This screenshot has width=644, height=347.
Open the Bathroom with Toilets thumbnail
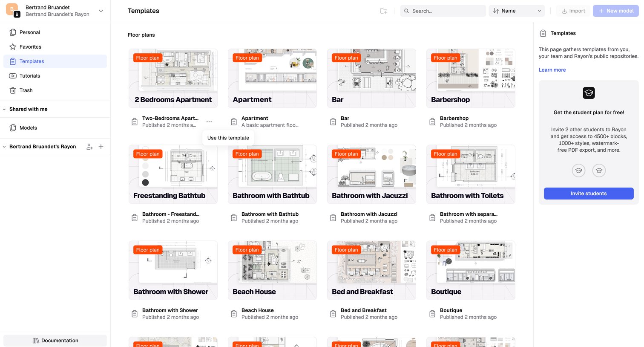point(471,174)
